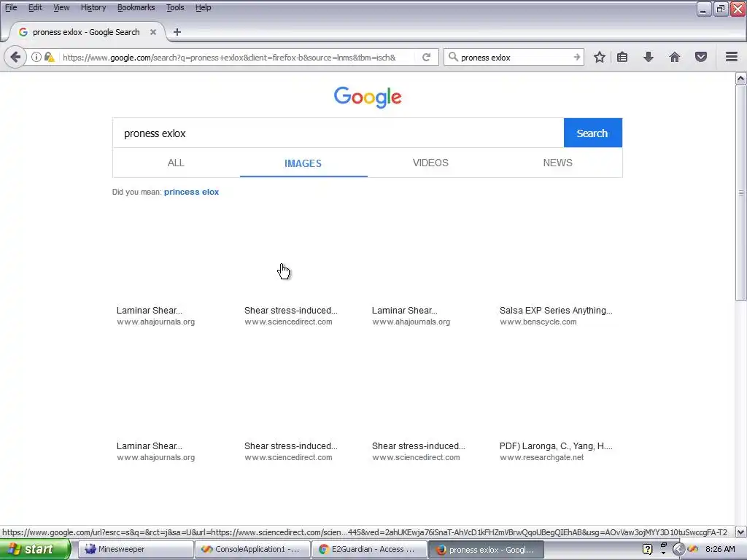
Task: Open the Windows Start button
Action: coord(35,550)
